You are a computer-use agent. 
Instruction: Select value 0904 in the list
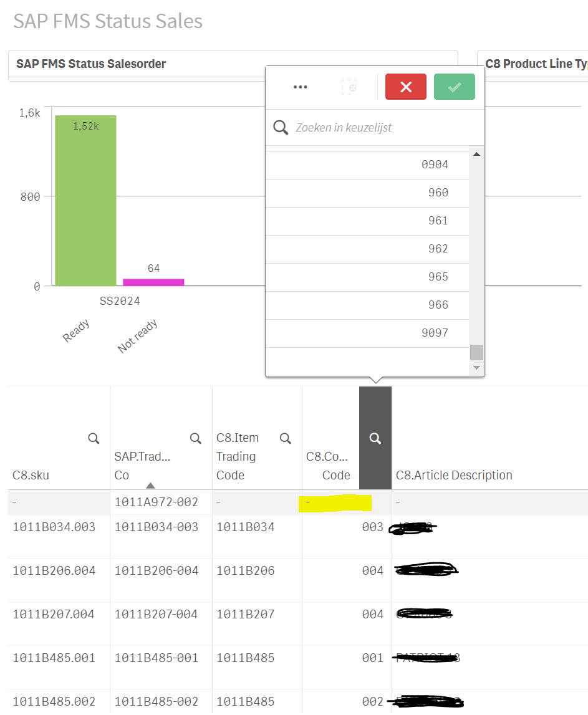coord(368,165)
